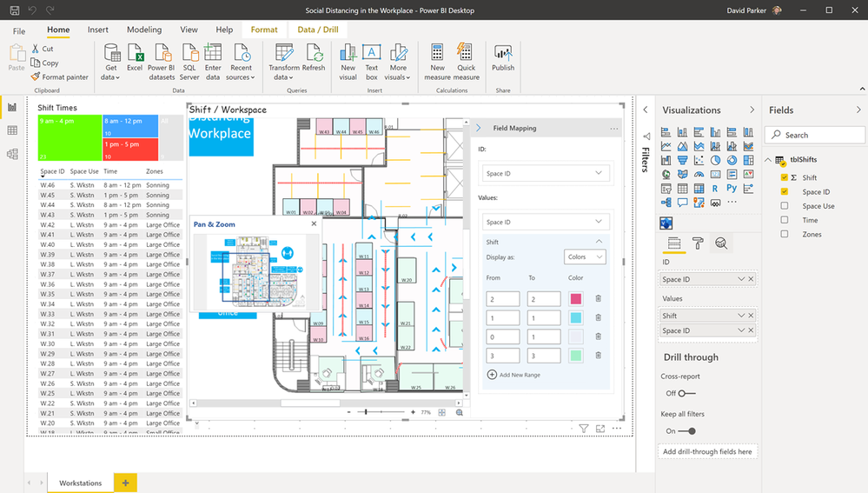This screenshot has width=868, height=493.
Task: Select the Workstations page tab
Action: click(81, 483)
